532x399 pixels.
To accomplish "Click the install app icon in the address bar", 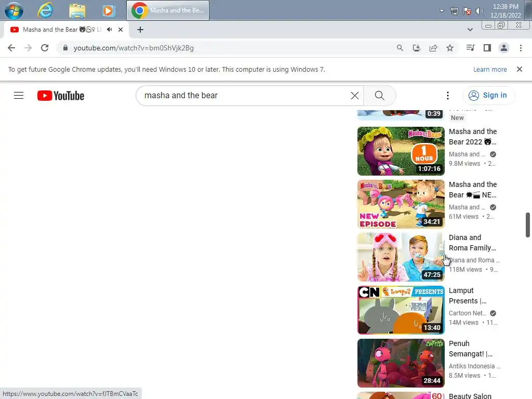I will tap(417, 48).
